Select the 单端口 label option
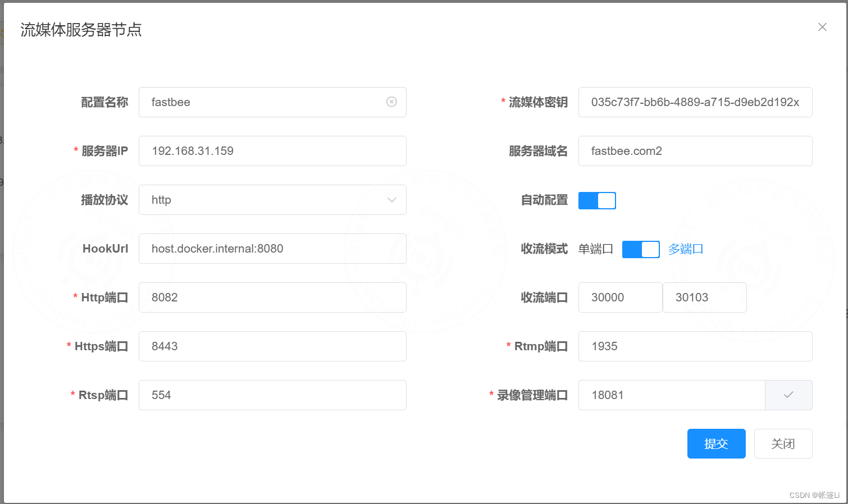Screen dimensions: 848x504 pyautogui.click(x=596, y=249)
